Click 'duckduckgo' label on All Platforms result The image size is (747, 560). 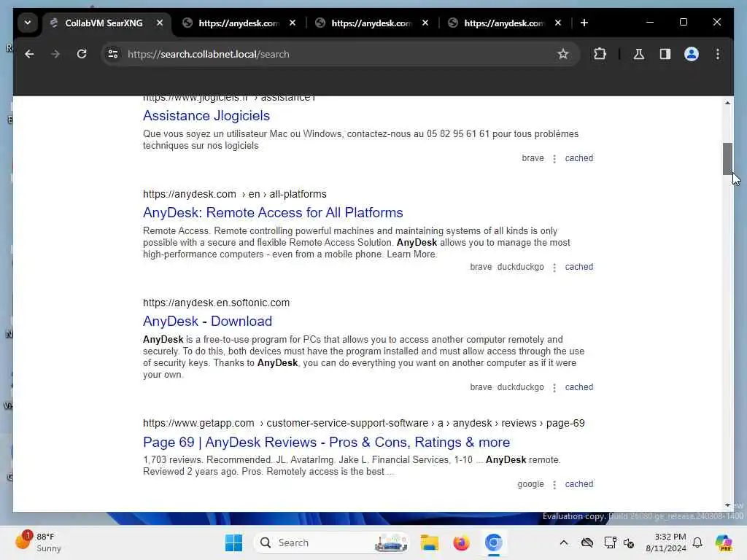pos(520,267)
